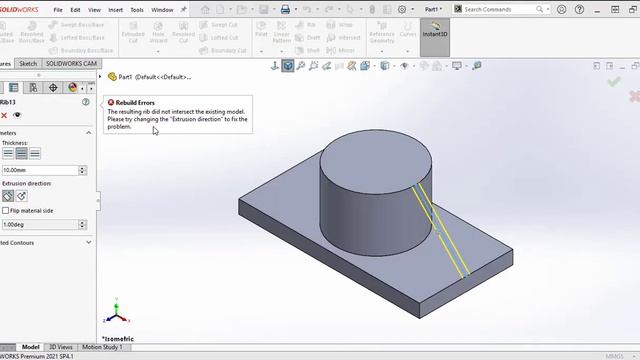The height and width of the screenshot is (360, 640).
Task: Click the Print icon
Action: click(x=285, y=9)
